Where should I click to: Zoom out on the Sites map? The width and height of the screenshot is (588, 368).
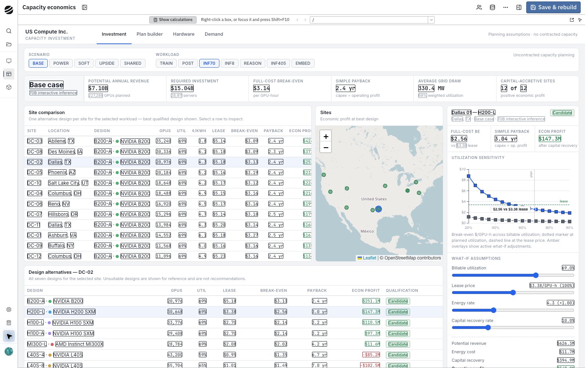coord(326,147)
